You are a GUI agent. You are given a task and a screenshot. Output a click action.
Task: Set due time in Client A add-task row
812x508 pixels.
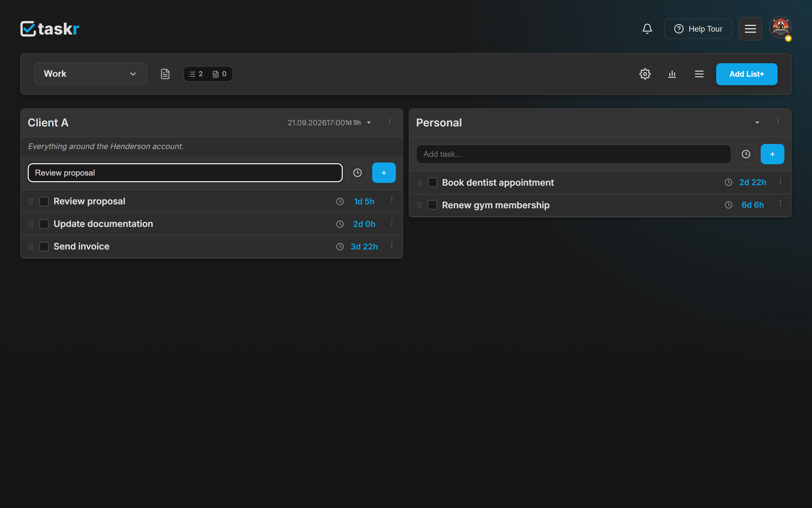coord(357,173)
